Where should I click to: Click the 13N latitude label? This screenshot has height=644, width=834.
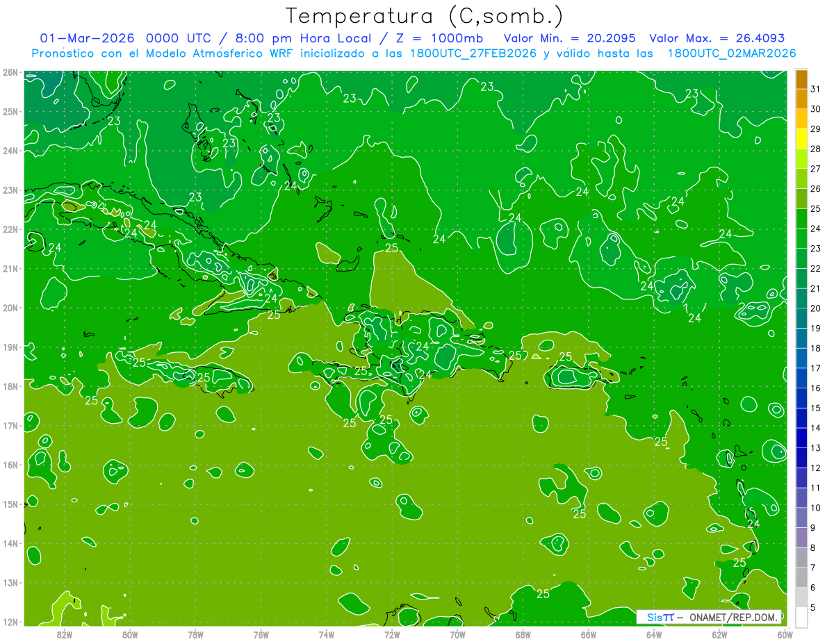10,582
